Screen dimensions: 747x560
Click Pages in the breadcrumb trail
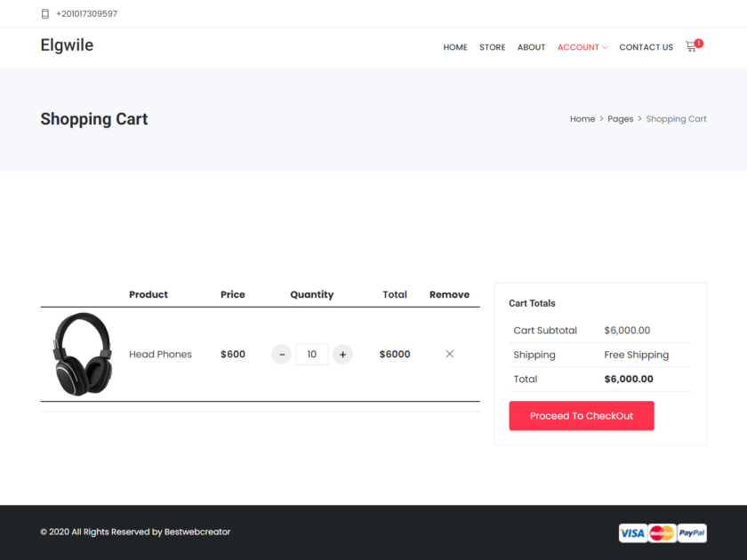pyautogui.click(x=620, y=118)
